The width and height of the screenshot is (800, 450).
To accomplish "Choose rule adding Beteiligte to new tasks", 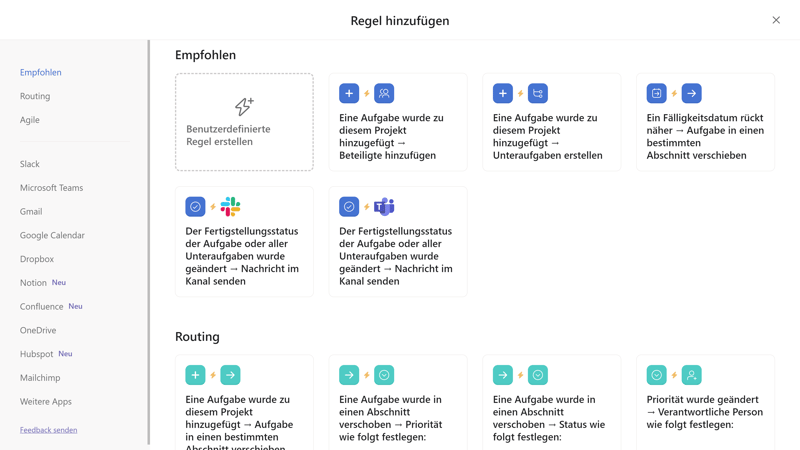I will pyautogui.click(x=398, y=136).
